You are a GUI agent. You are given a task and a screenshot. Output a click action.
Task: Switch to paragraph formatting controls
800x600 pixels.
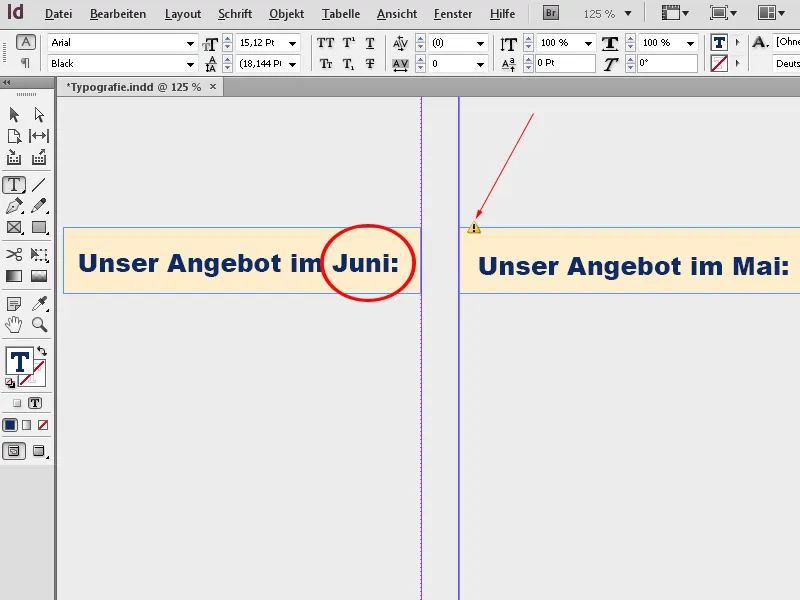[25, 63]
